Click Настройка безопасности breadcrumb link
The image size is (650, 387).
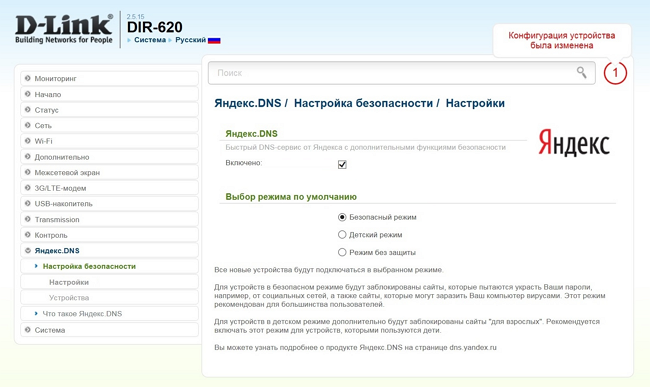coord(363,103)
